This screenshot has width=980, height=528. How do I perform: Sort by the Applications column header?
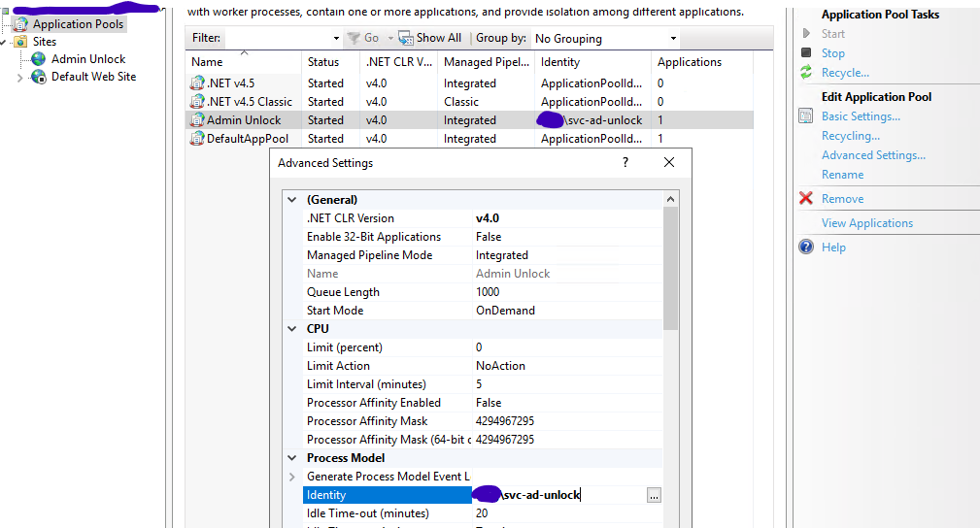690,62
